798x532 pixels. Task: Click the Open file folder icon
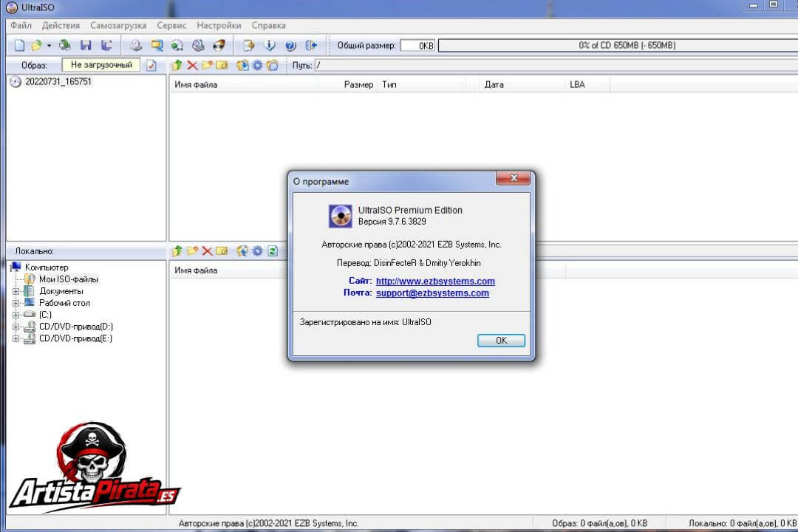click(x=36, y=45)
